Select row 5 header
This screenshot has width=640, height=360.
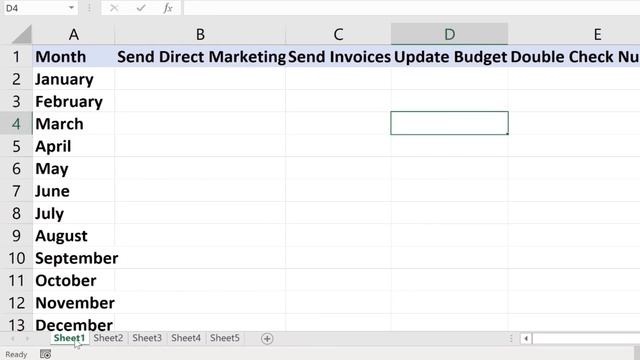point(16,146)
